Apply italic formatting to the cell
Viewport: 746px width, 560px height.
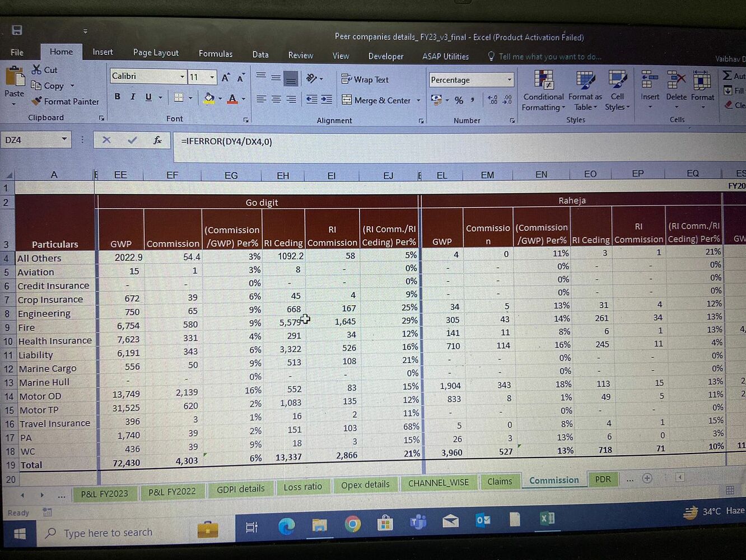click(133, 96)
